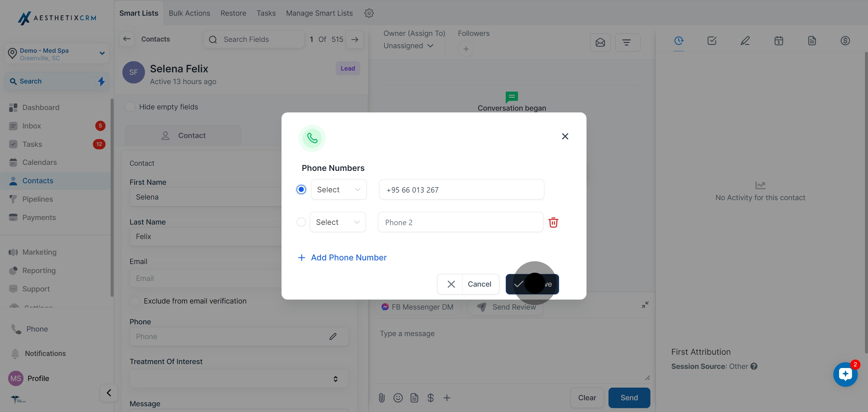Toggle Exclude from email verification
Image resolution: width=868 pixels, height=412 pixels.
pyautogui.click(x=134, y=301)
